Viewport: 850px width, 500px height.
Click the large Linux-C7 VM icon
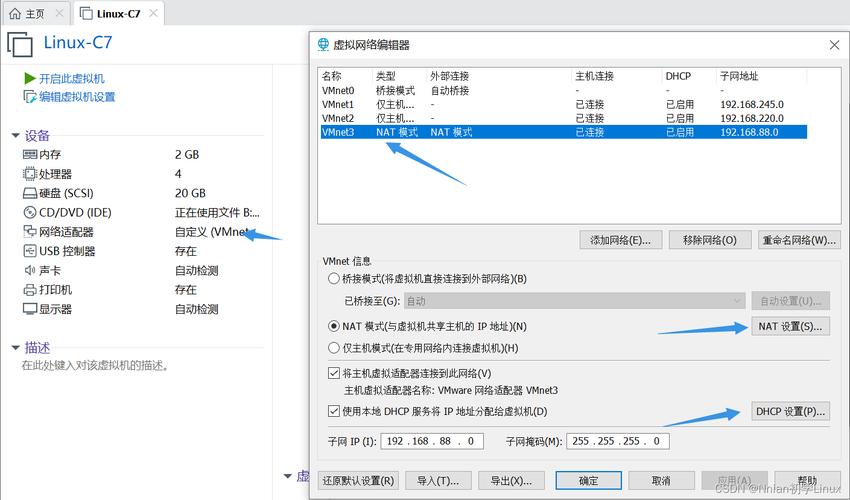tap(20, 44)
